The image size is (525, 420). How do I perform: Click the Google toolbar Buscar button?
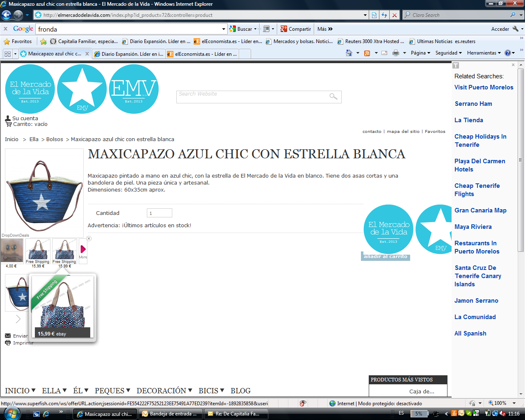tap(242, 29)
